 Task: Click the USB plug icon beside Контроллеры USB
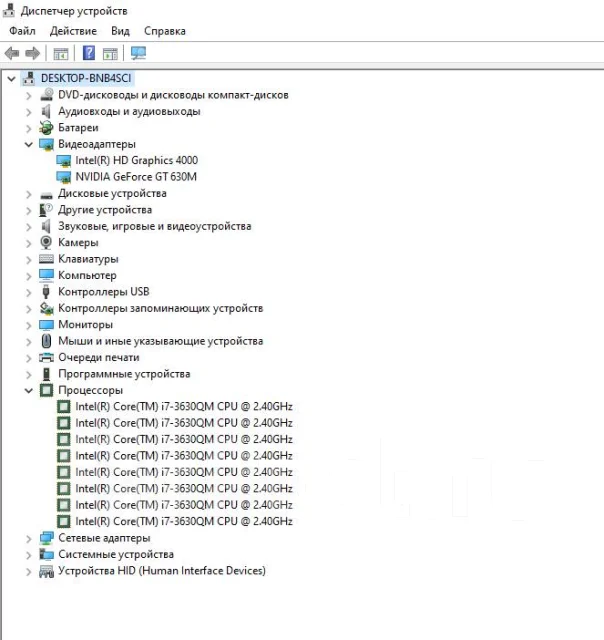(46, 292)
